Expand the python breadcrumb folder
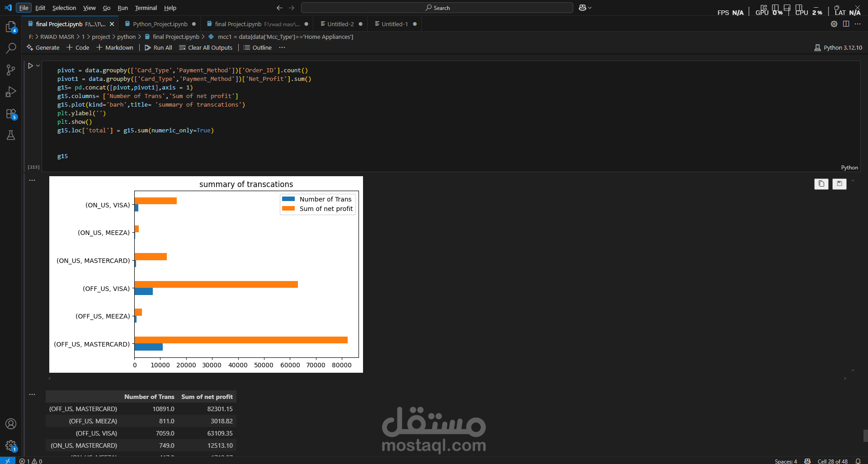 (127, 37)
